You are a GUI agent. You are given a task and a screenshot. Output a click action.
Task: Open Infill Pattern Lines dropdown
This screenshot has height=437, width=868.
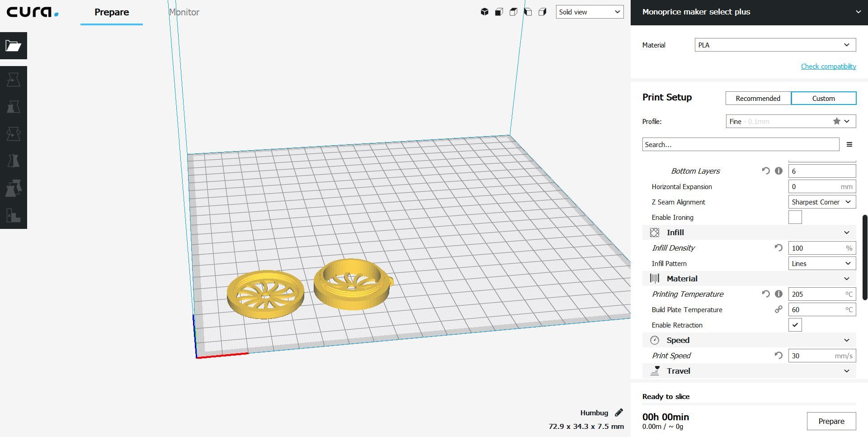click(822, 263)
